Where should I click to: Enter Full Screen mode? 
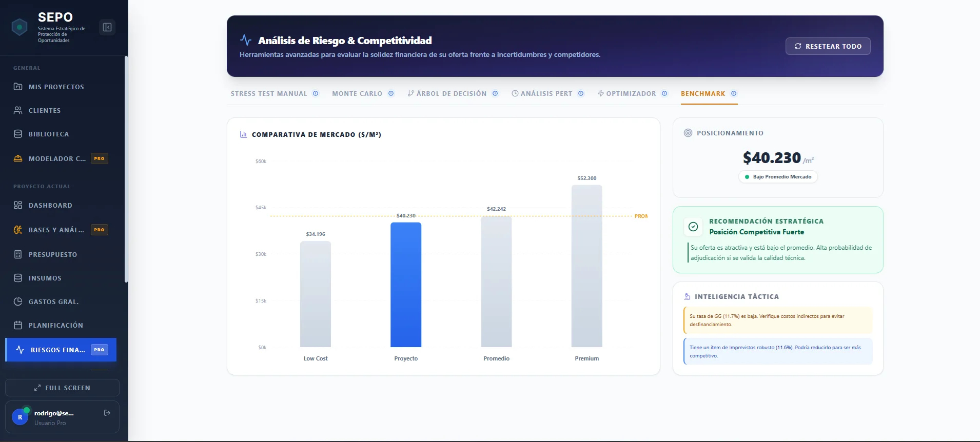pyautogui.click(x=62, y=388)
